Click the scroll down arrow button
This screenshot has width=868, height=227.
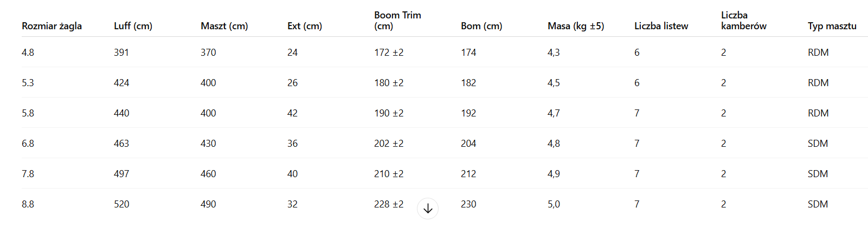point(428,209)
